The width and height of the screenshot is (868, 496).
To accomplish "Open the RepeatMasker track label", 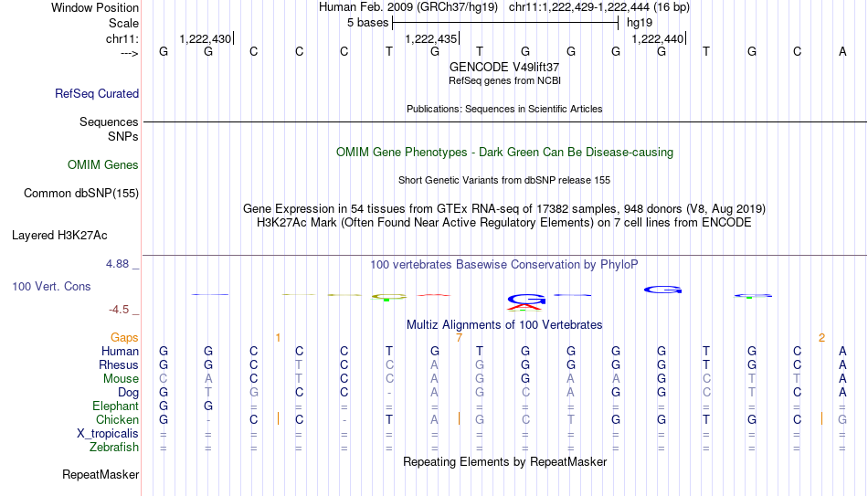I will click(x=101, y=474).
